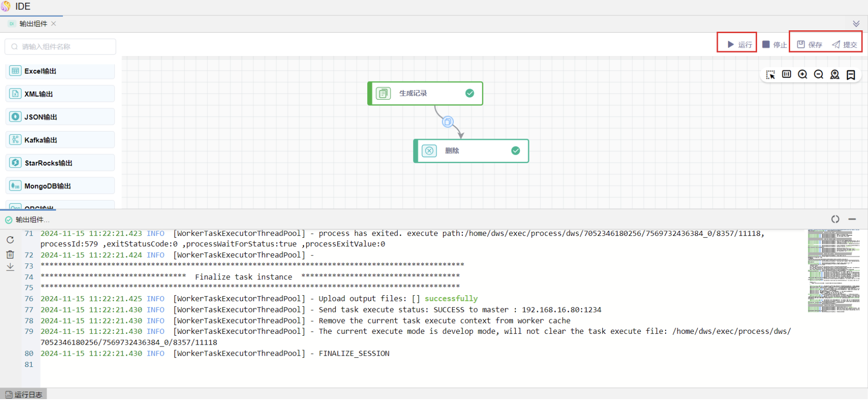
Task: Submit the workflow with 提交 button
Action: pos(845,45)
